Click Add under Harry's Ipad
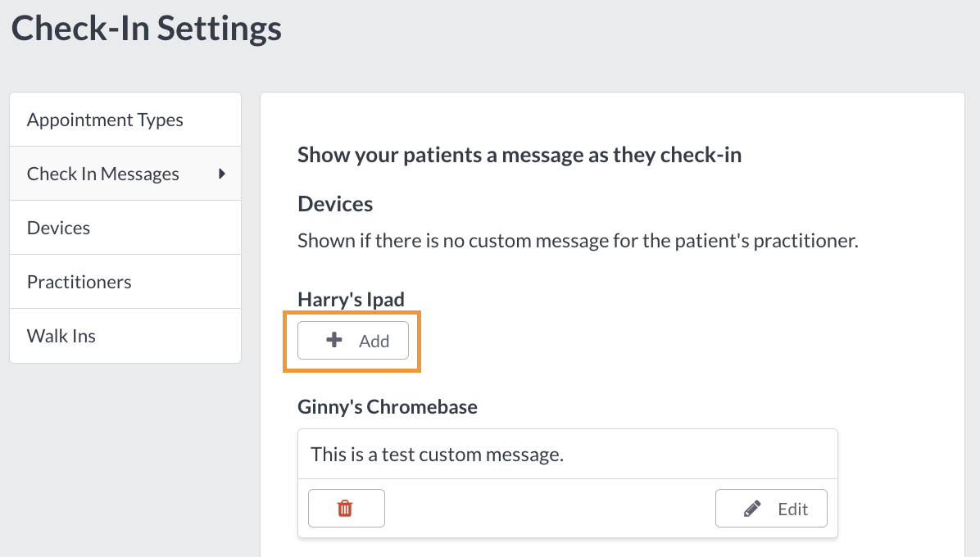The height and width of the screenshot is (557, 980). 352,340
